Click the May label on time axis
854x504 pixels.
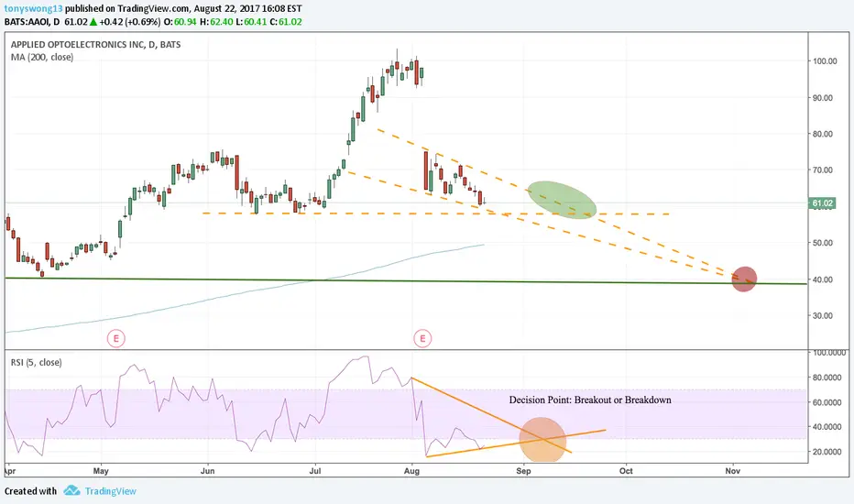(x=101, y=471)
